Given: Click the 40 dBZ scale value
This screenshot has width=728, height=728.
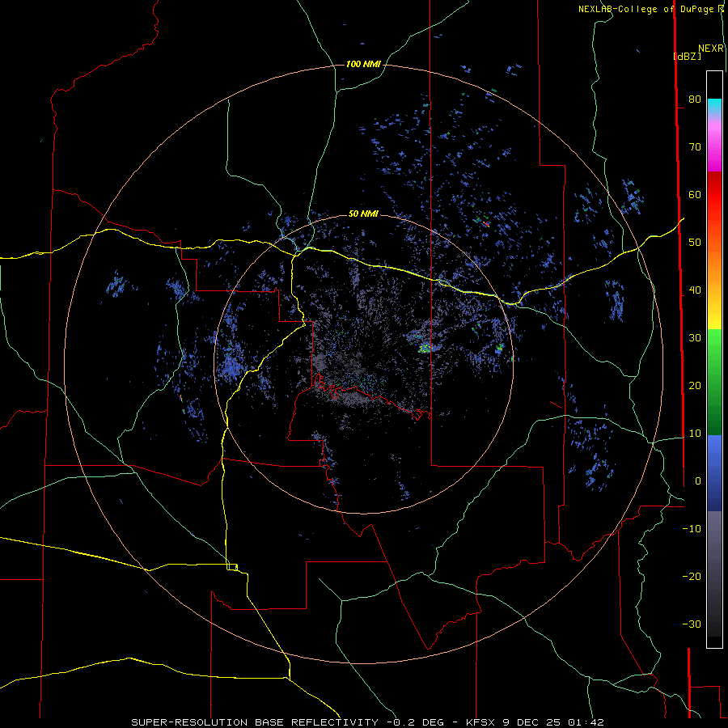Looking at the screenshot, I should tap(695, 290).
